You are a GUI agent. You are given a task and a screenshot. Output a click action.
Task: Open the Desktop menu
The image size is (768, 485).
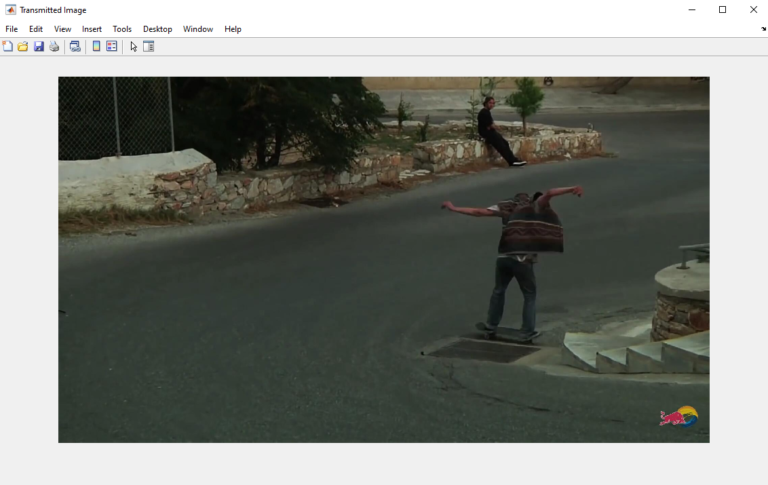[157, 29]
